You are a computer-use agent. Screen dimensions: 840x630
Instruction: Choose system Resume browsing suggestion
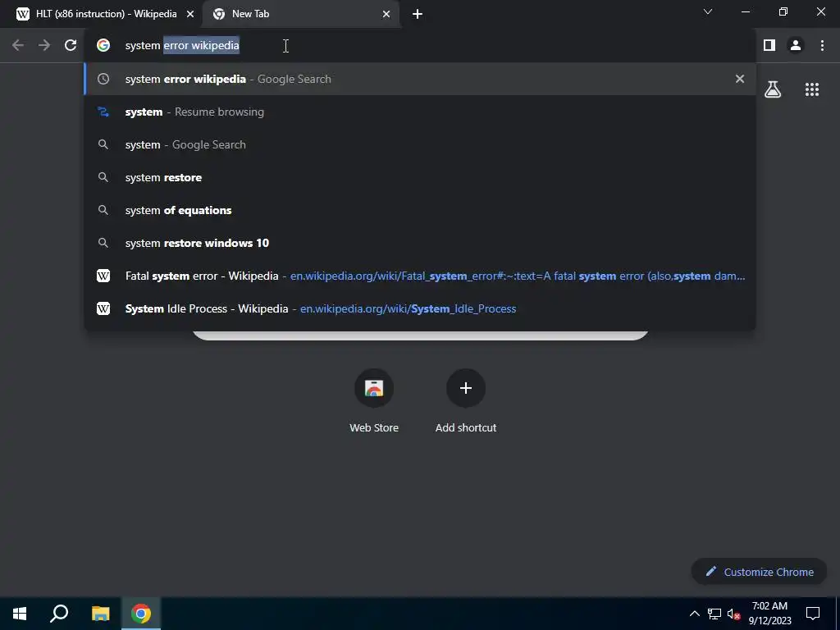click(419, 112)
